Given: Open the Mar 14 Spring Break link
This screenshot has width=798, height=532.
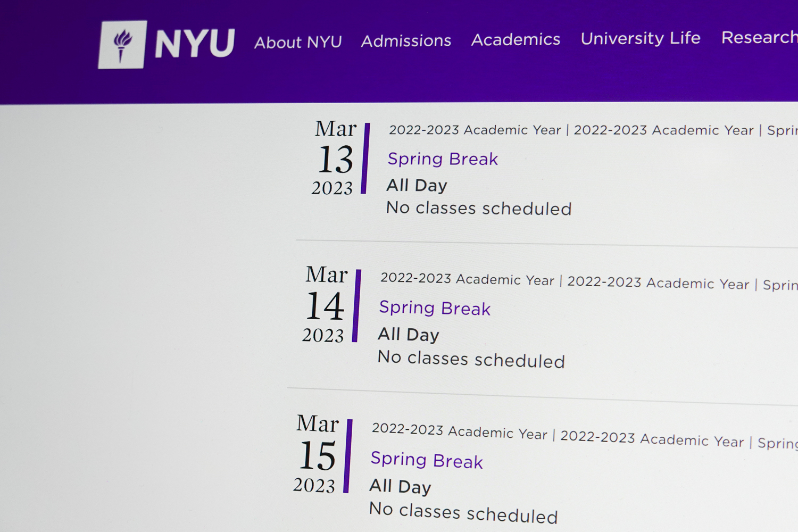Looking at the screenshot, I should 435,308.
